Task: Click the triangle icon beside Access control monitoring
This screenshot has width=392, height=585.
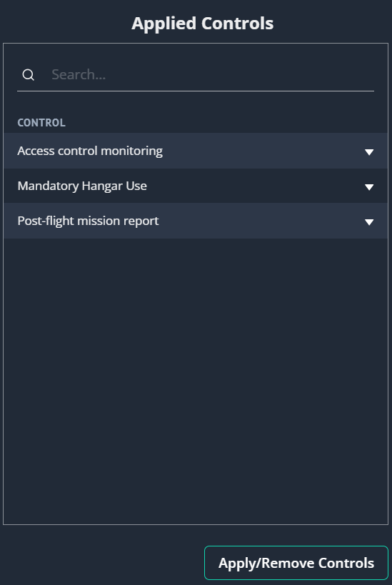Action: 369,151
